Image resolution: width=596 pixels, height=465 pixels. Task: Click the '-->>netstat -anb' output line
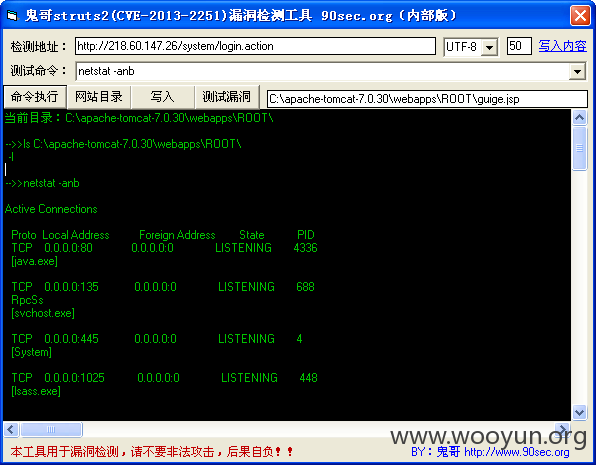click(42, 183)
